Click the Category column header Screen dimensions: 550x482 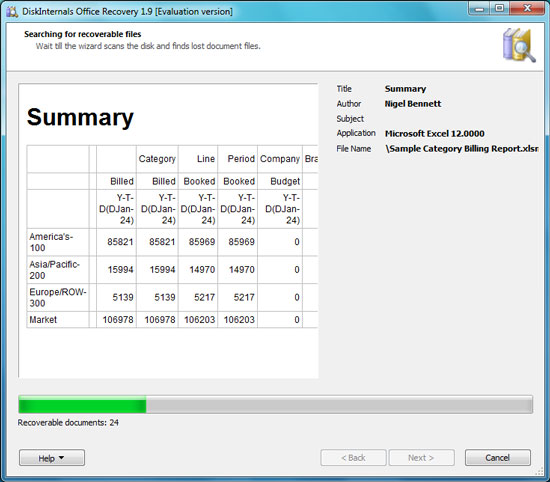click(x=157, y=159)
